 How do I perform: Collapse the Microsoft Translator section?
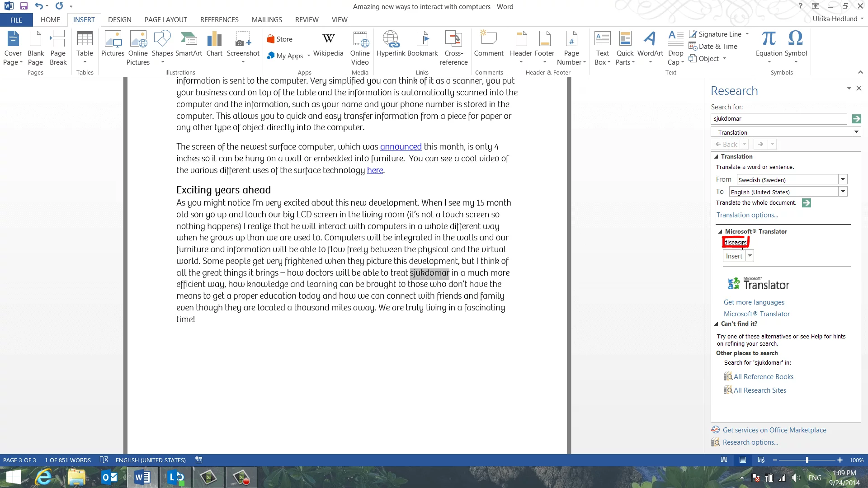coord(720,232)
